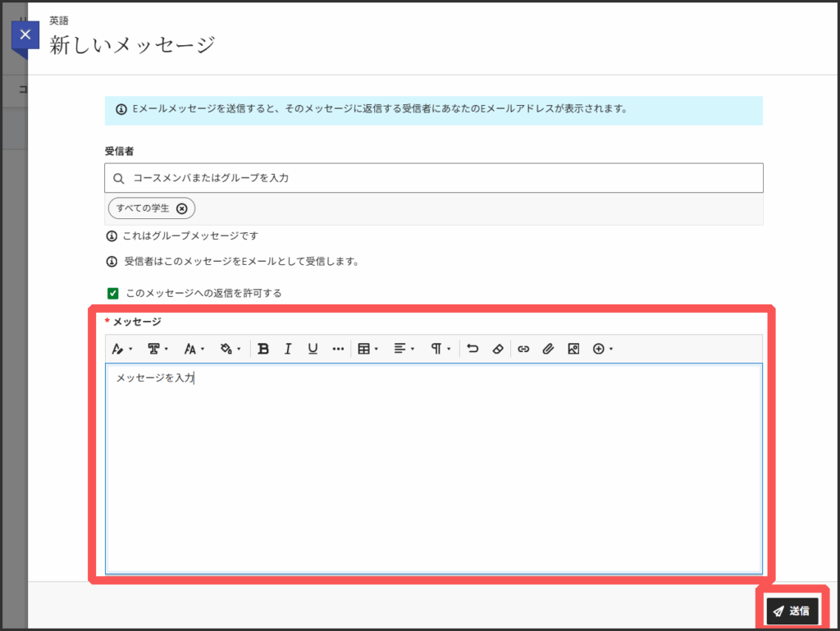Click the recipient search input field
Screen dimensions: 840x631
point(435,178)
